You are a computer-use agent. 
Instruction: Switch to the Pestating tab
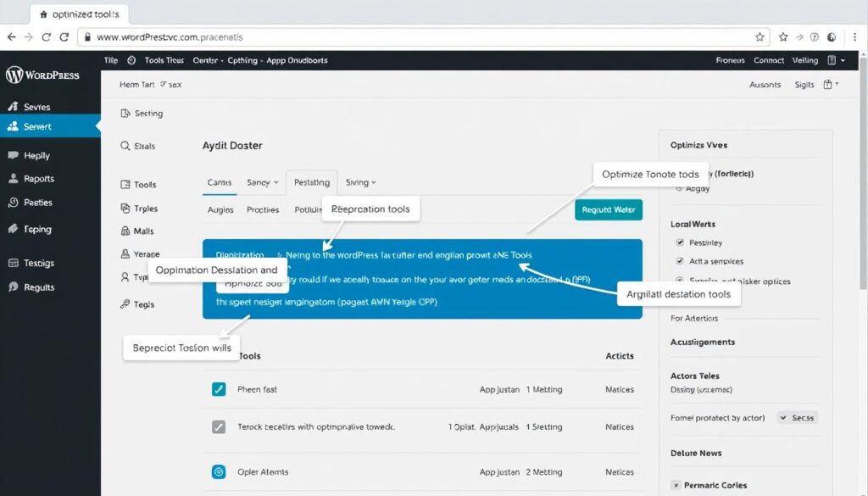312,181
